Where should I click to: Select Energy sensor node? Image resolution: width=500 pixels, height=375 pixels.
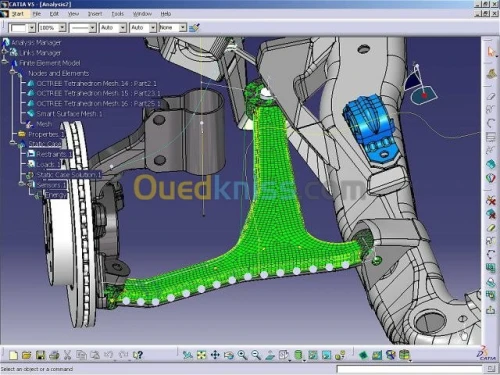(x=56, y=195)
